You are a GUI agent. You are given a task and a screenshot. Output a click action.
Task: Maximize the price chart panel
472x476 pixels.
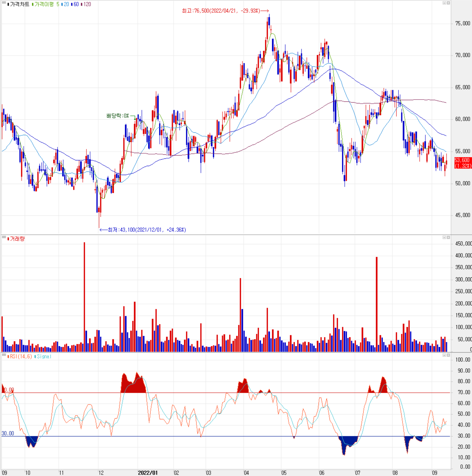click(x=444, y=3)
